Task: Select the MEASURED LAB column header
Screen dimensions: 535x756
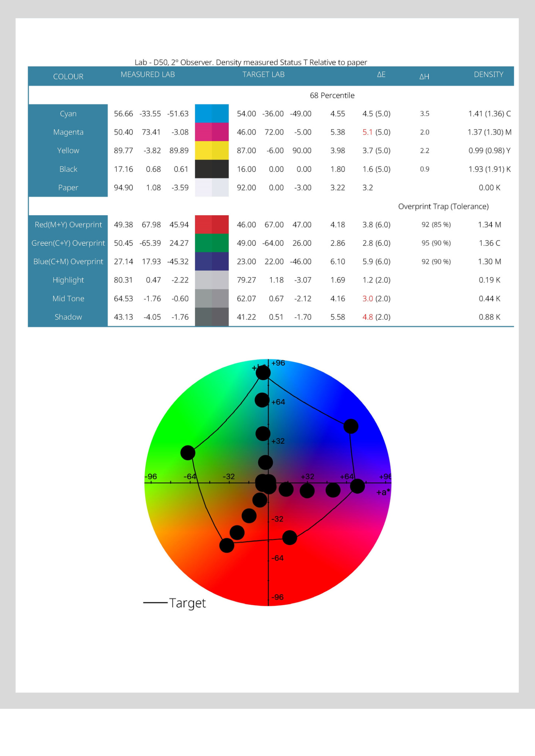Action: coord(148,75)
